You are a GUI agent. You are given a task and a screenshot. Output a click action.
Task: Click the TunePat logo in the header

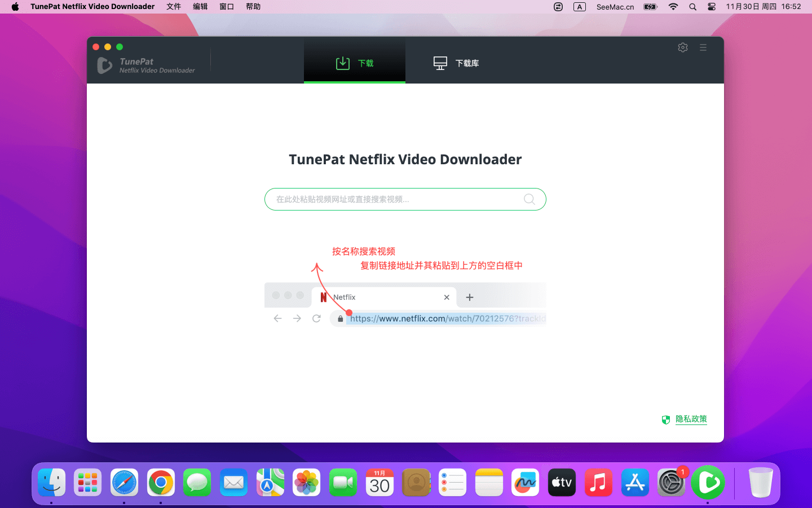pyautogui.click(x=146, y=65)
